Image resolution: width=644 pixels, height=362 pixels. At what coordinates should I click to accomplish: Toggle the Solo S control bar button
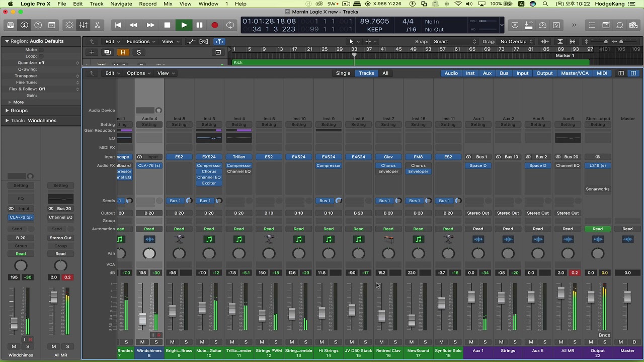click(556, 25)
